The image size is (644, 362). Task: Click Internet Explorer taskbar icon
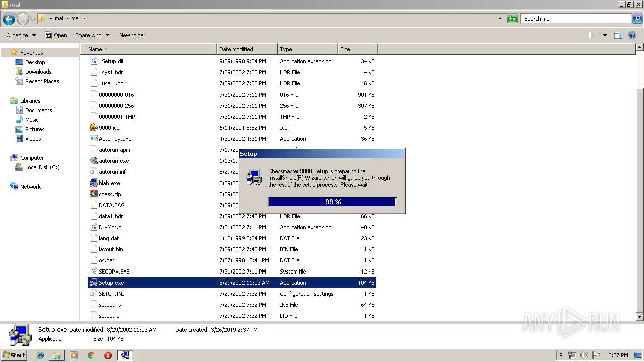[x=40, y=355]
